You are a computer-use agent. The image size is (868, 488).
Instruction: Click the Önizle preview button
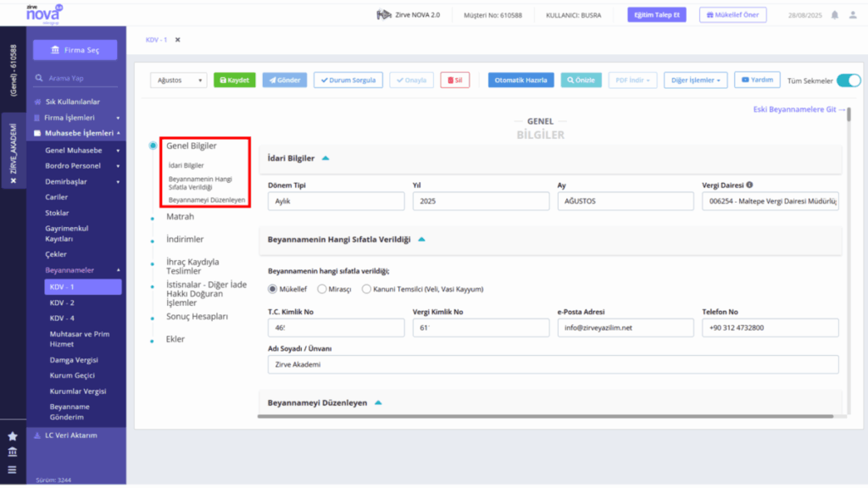point(581,80)
